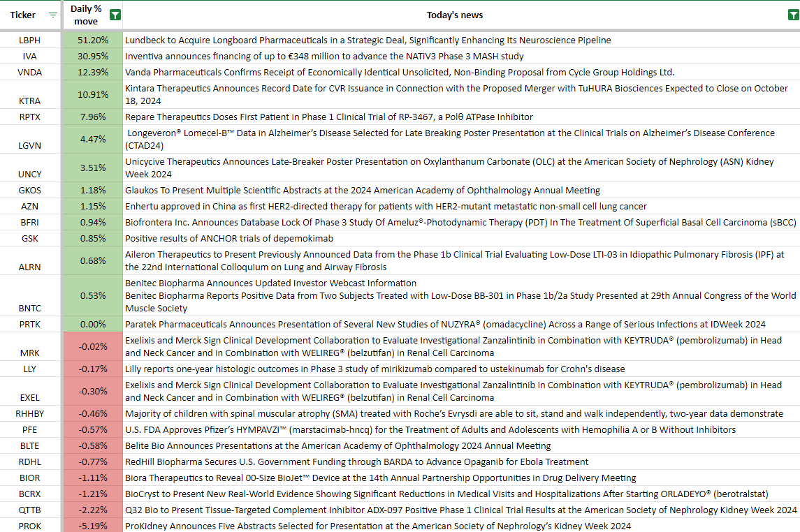This screenshot has width=800, height=532.
Task: Click the Lilly mirikizumab Crohn's news cell
Action: click(461, 369)
